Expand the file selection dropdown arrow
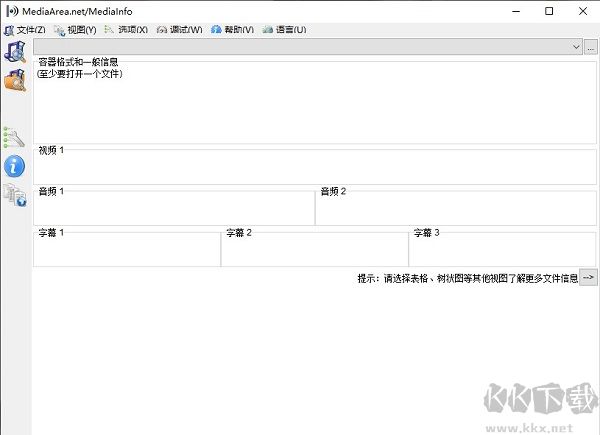Screen dimensions: 600x435 tap(576, 47)
